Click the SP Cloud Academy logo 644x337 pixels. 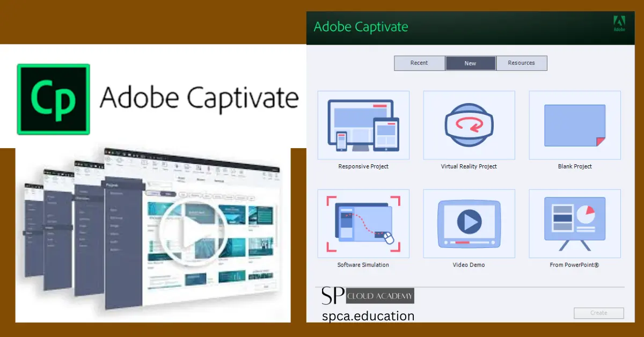(368, 296)
